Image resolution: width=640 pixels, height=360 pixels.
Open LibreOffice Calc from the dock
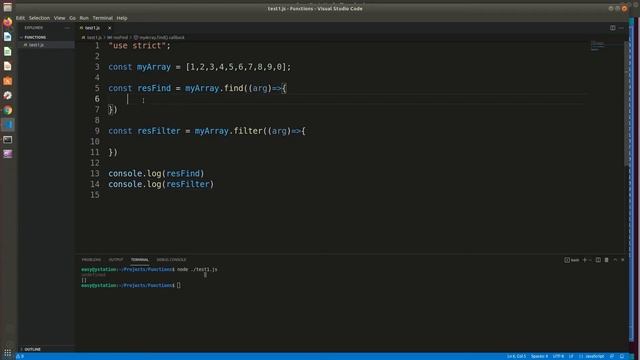(x=7, y=51)
